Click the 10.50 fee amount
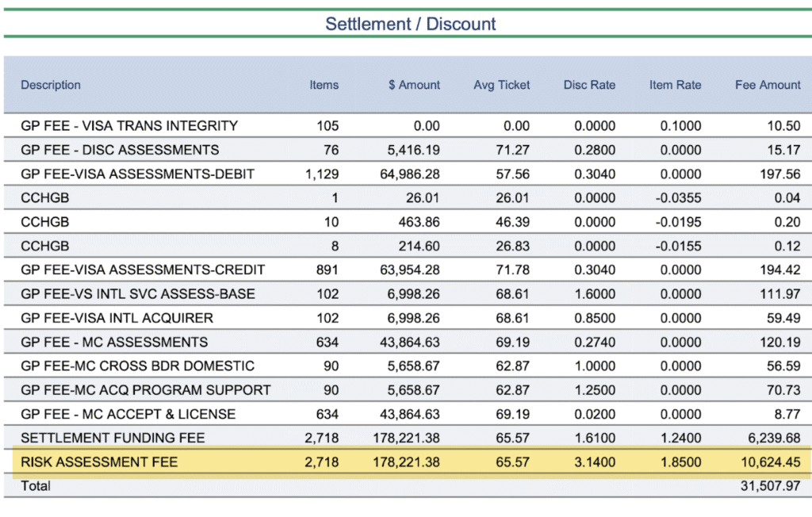The height and width of the screenshot is (517, 812). [784, 126]
